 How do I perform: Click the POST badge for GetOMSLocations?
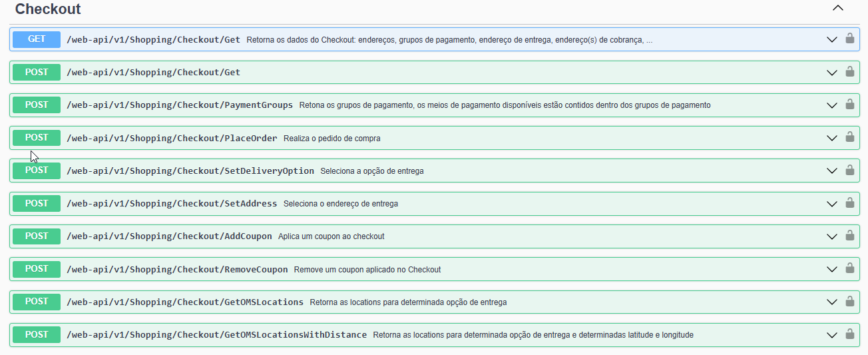37,301
